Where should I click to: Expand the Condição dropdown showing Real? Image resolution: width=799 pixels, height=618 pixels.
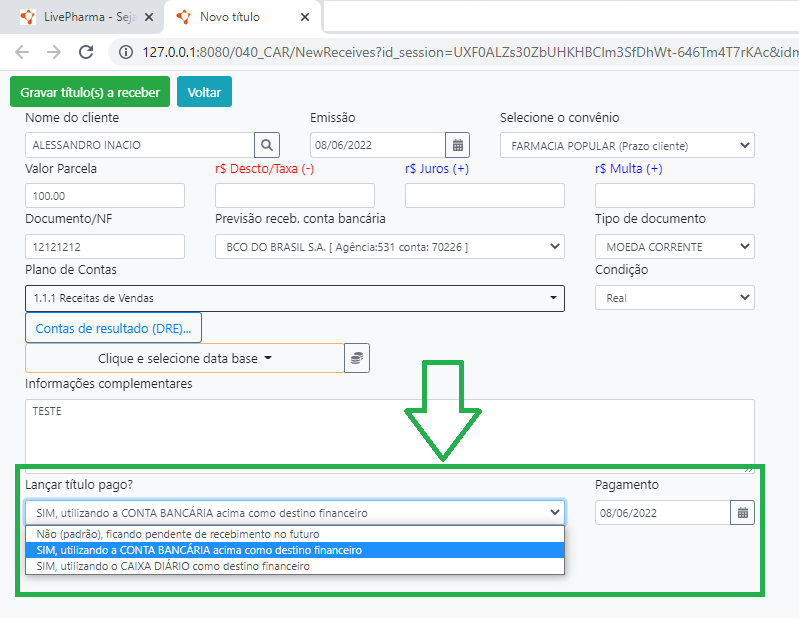click(675, 298)
